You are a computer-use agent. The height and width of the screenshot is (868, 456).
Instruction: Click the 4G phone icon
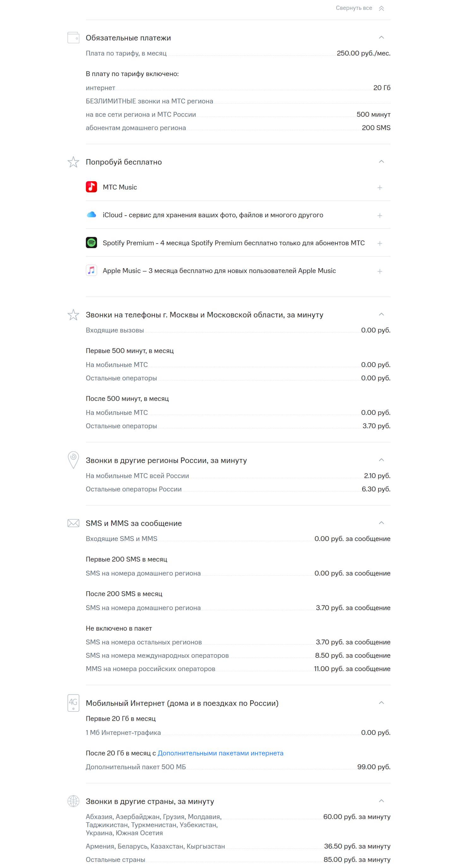click(74, 703)
